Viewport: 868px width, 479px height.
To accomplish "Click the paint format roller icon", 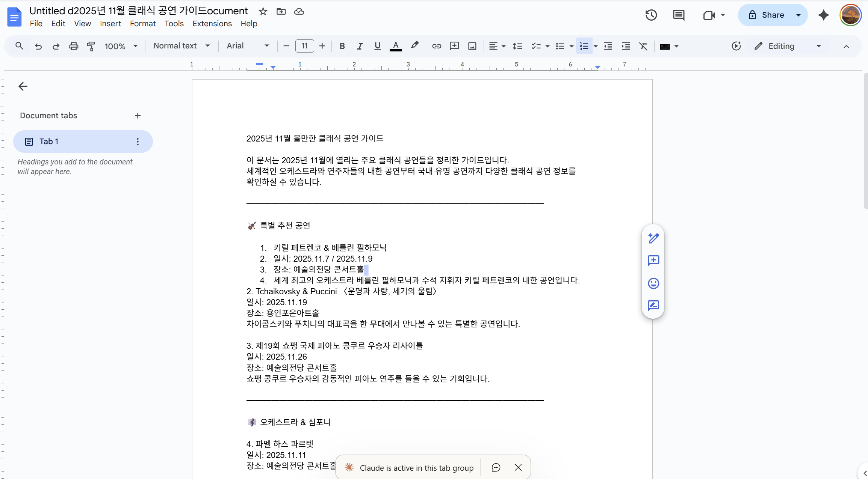I will (x=91, y=46).
